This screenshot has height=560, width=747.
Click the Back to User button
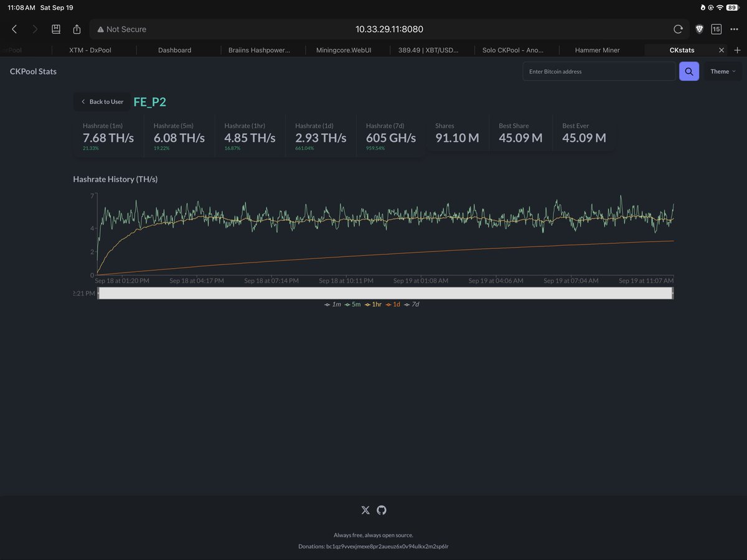point(102,101)
